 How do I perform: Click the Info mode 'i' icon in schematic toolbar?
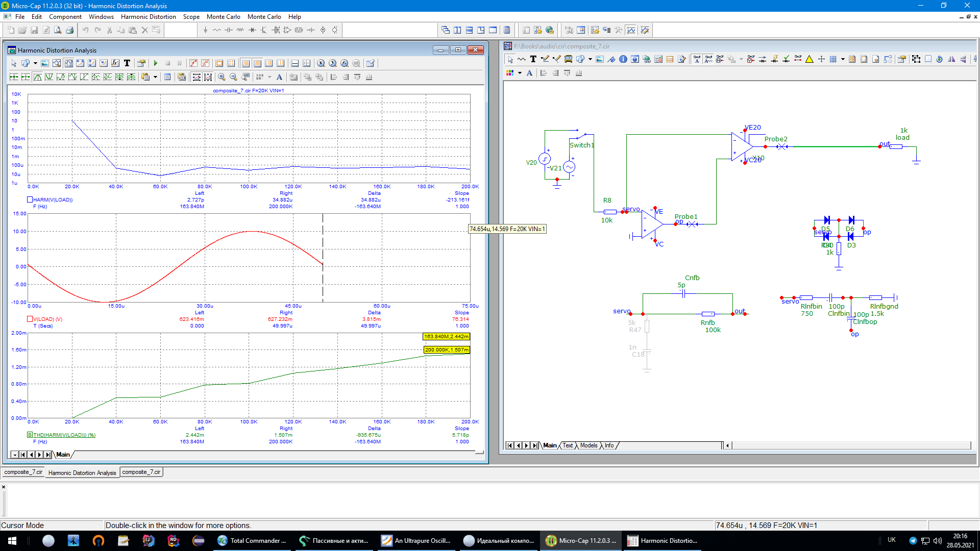(623, 59)
